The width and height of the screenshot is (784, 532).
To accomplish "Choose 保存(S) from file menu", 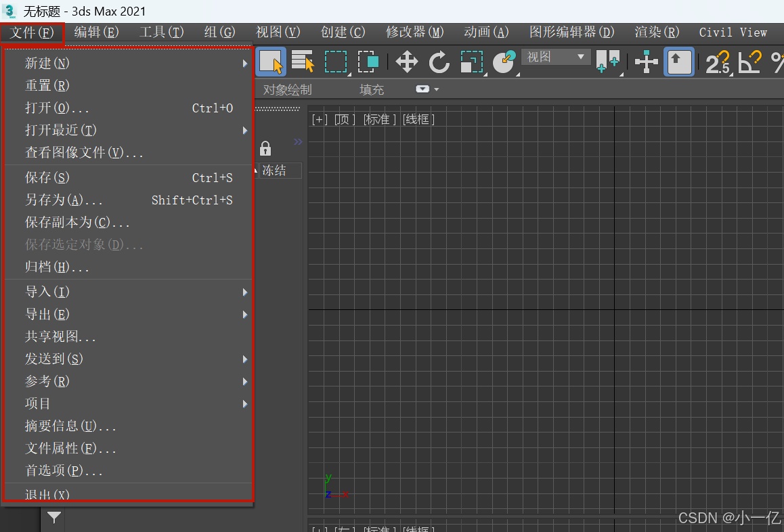I will tap(128, 177).
